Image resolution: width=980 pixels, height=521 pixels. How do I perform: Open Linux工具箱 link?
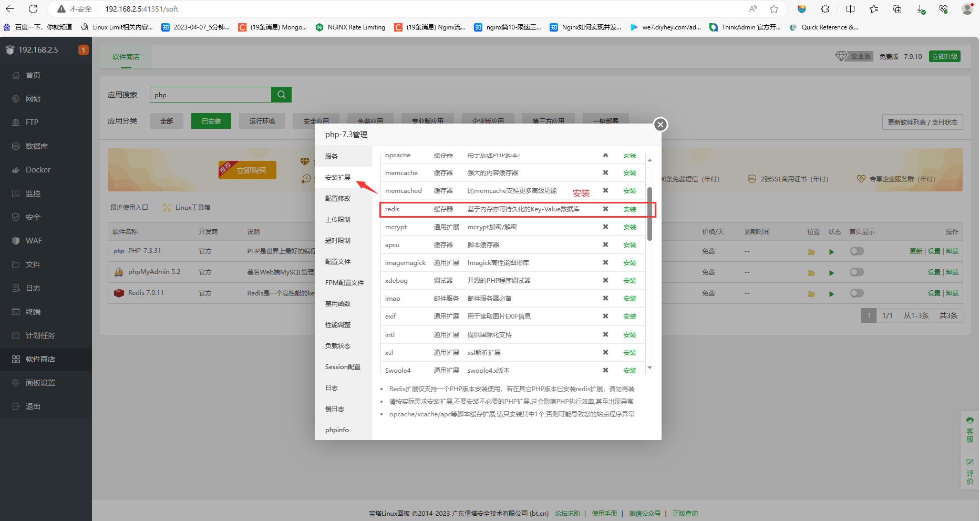tap(187, 208)
